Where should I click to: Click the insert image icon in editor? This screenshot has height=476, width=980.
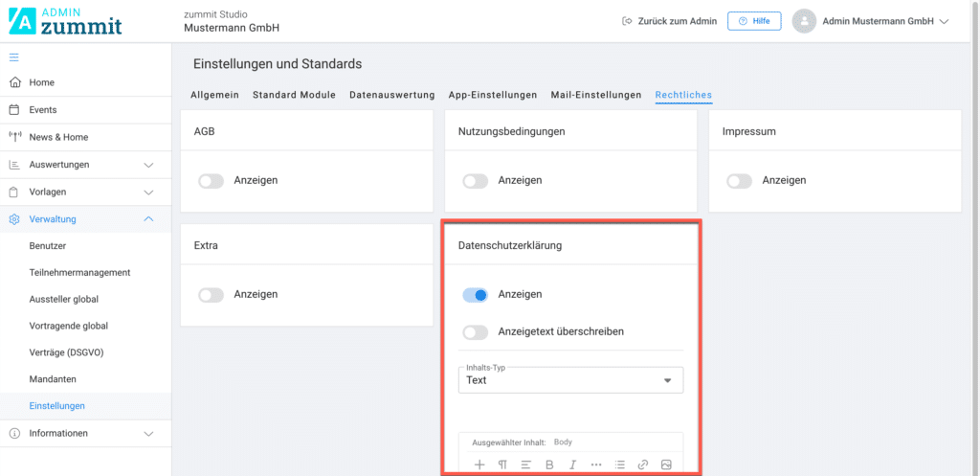pos(666,465)
